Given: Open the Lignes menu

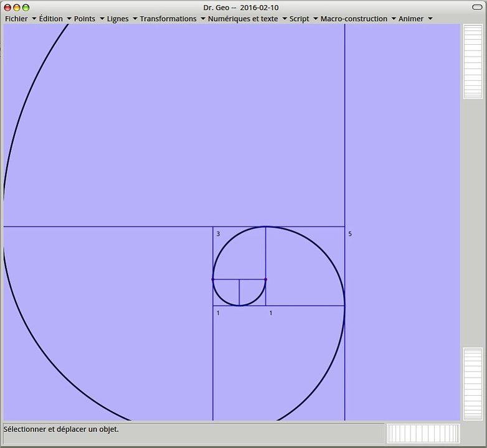Looking at the screenshot, I should coord(118,19).
